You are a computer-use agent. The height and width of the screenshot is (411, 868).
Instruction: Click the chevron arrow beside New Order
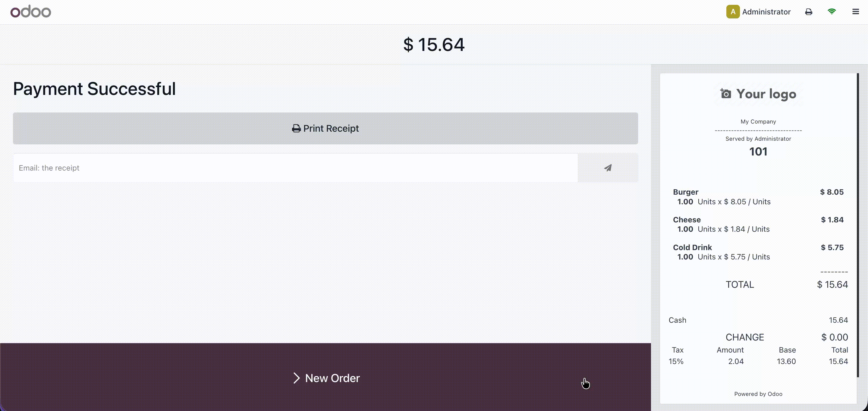click(296, 378)
